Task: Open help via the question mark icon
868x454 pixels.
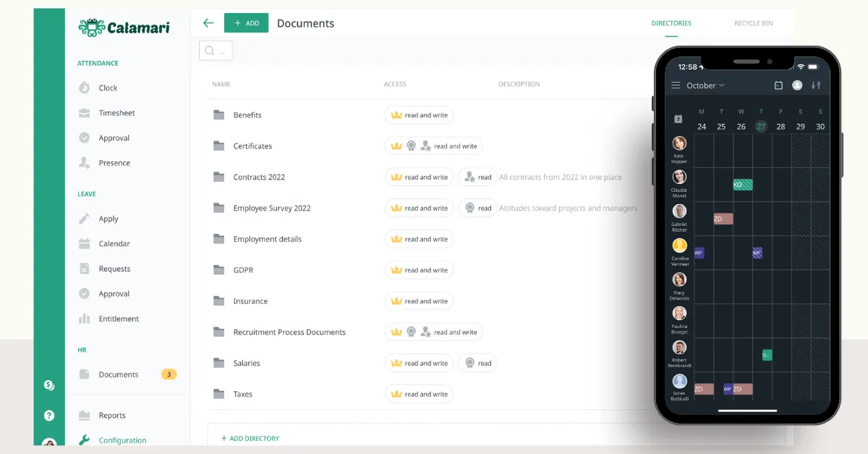Action: (49, 415)
